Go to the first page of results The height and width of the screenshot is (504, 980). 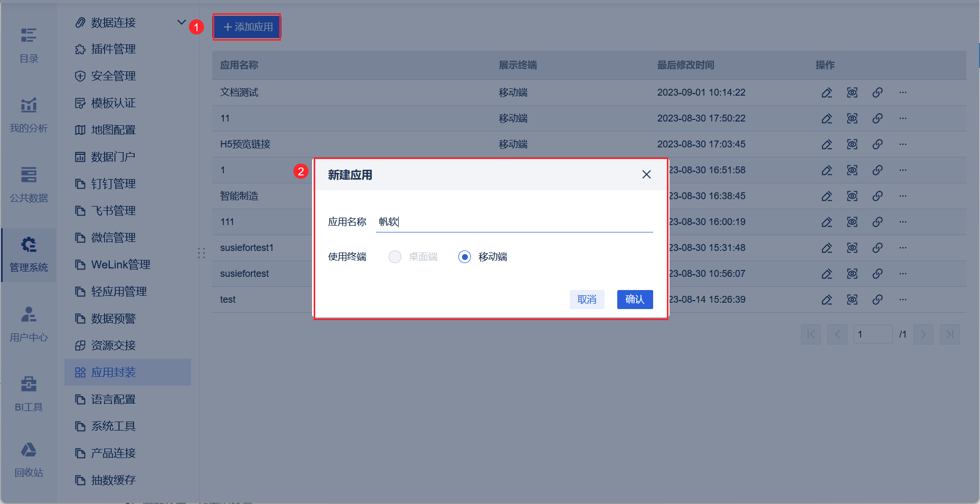tap(811, 334)
